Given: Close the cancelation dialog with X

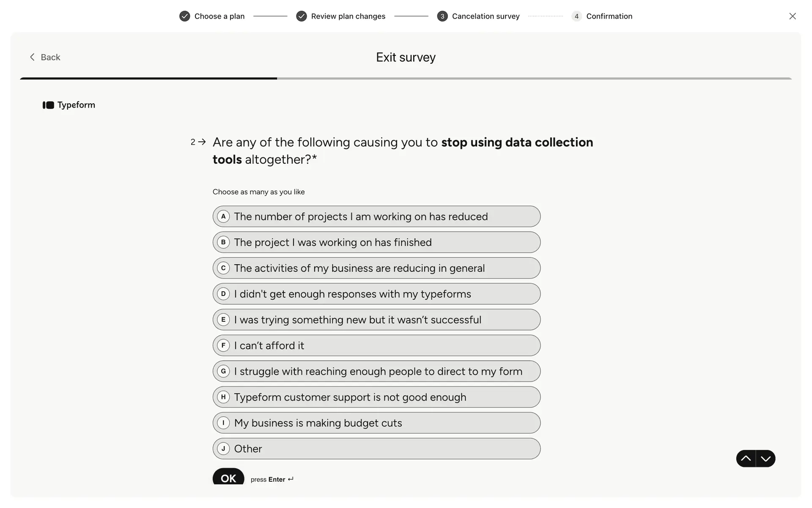Looking at the screenshot, I should [x=792, y=16].
